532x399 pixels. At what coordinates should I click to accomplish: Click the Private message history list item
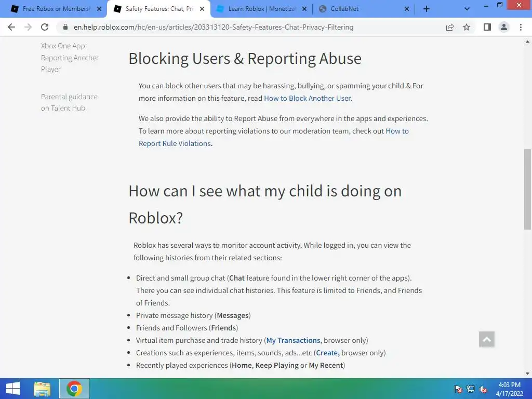coord(193,315)
